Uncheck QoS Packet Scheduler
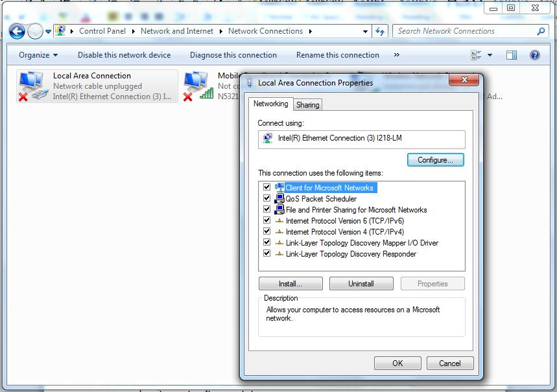This screenshot has width=557, height=392. tap(267, 198)
